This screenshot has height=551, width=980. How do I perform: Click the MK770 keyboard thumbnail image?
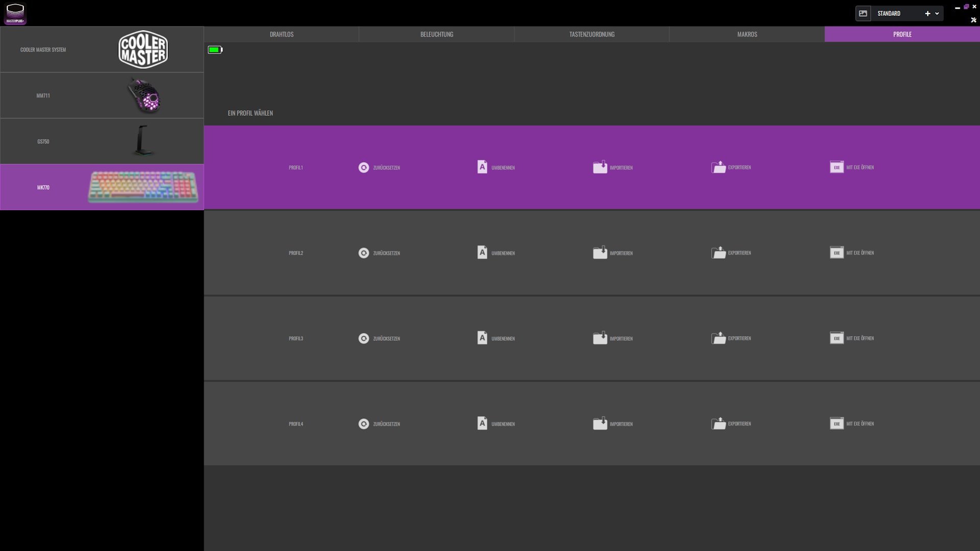[143, 187]
